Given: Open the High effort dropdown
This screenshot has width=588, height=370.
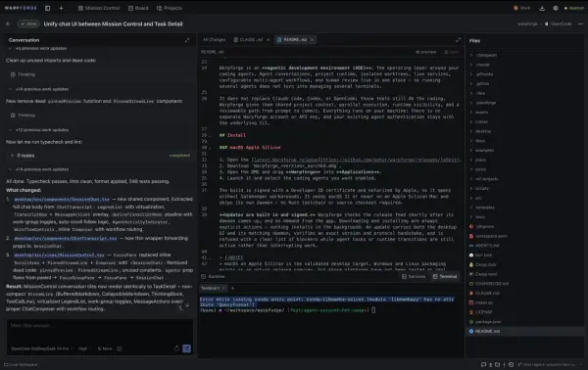Looking at the screenshot, I should point(84,348).
